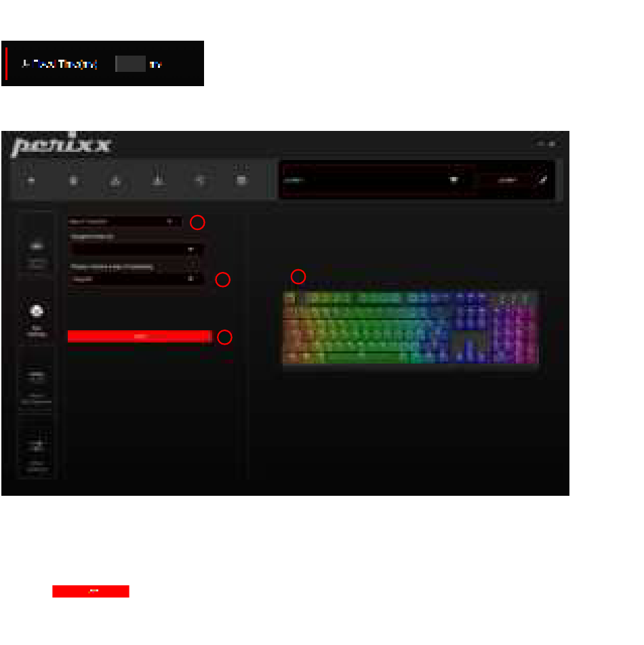This screenshot has width=644, height=645.
Task: Select the tall triangle-shaped fourth toolbar icon
Action: tap(158, 180)
